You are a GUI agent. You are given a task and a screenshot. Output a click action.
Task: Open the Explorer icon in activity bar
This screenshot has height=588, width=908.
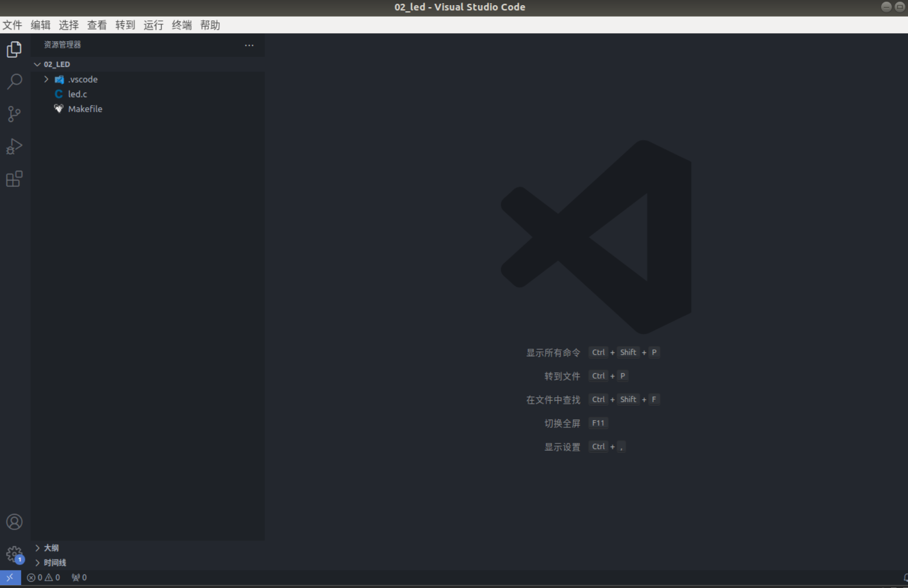click(x=14, y=49)
